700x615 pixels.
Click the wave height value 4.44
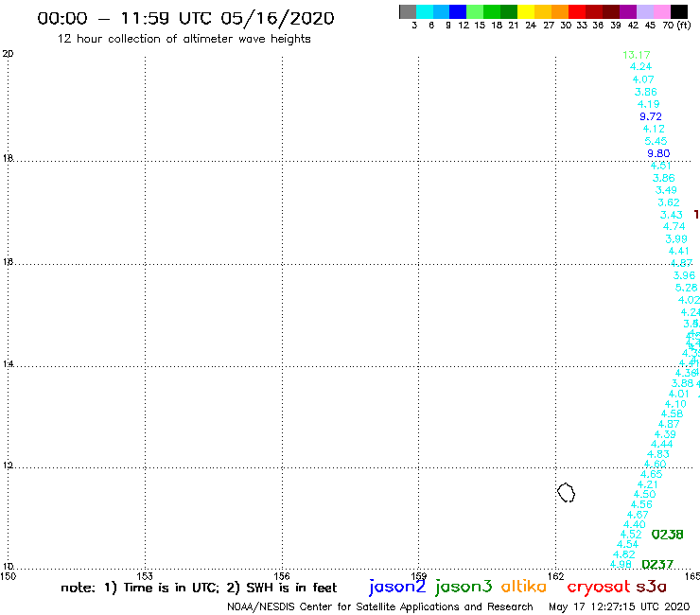click(661, 444)
